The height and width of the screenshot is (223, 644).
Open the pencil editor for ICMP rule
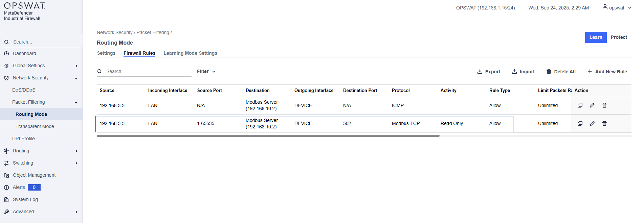click(x=592, y=105)
